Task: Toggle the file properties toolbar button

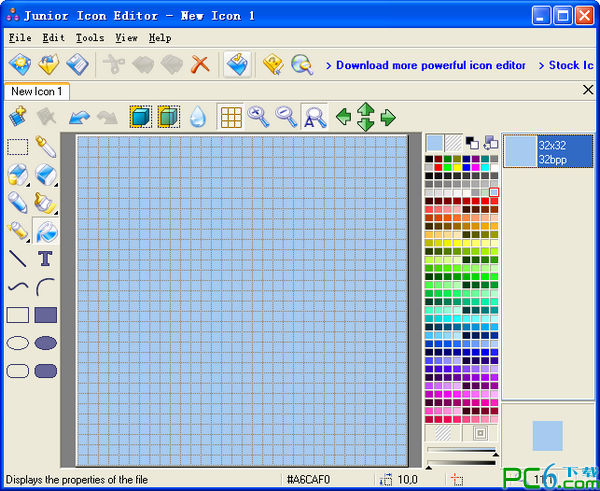Action: [237, 64]
